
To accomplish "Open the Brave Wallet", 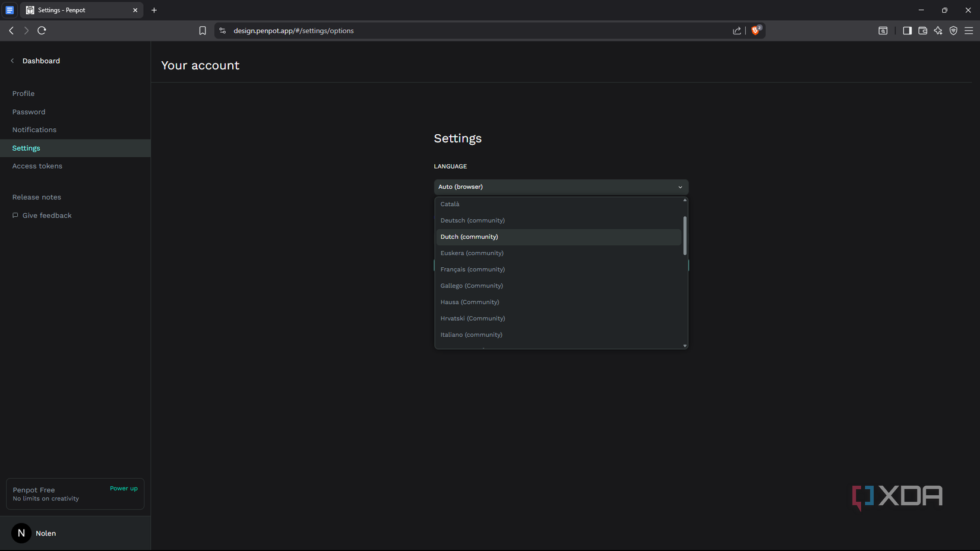I will [922, 30].
